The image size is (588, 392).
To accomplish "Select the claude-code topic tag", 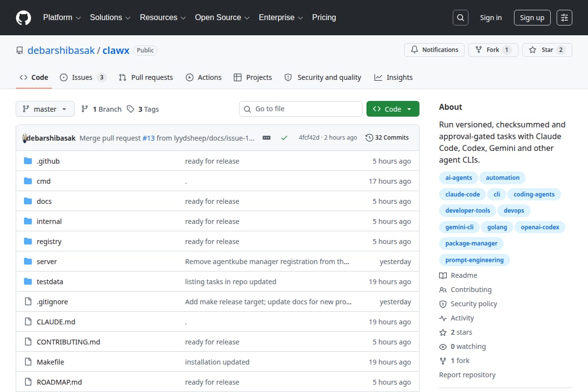I will pos(463,195).
